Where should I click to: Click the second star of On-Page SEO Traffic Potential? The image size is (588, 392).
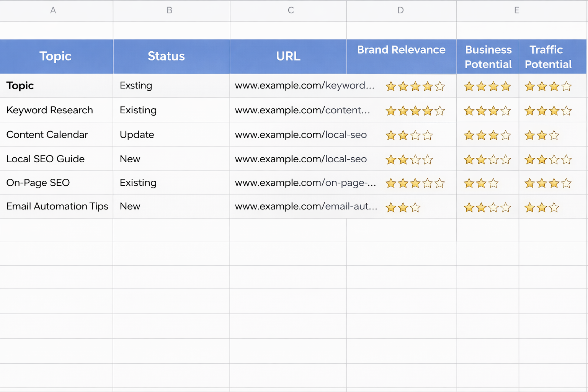[x=542, y=183]
